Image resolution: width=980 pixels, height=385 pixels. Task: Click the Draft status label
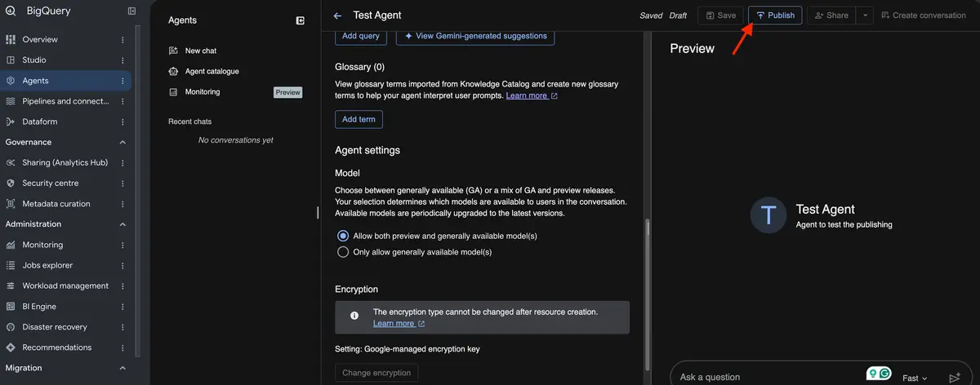coord(678,15)
